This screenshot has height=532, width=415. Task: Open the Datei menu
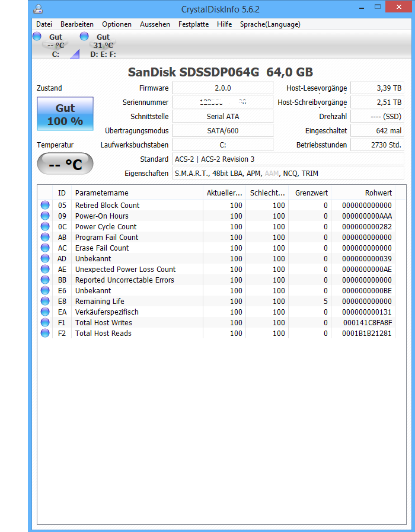pos(44,24)
